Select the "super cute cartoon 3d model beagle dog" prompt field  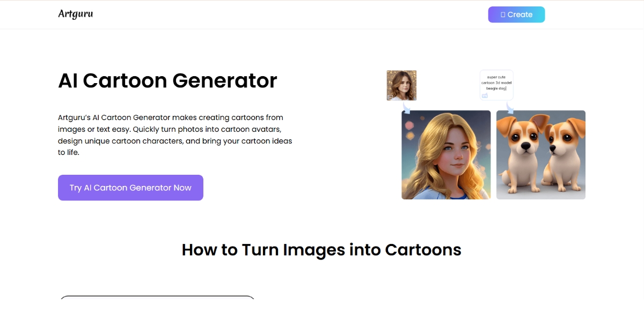tap(496, 83)
